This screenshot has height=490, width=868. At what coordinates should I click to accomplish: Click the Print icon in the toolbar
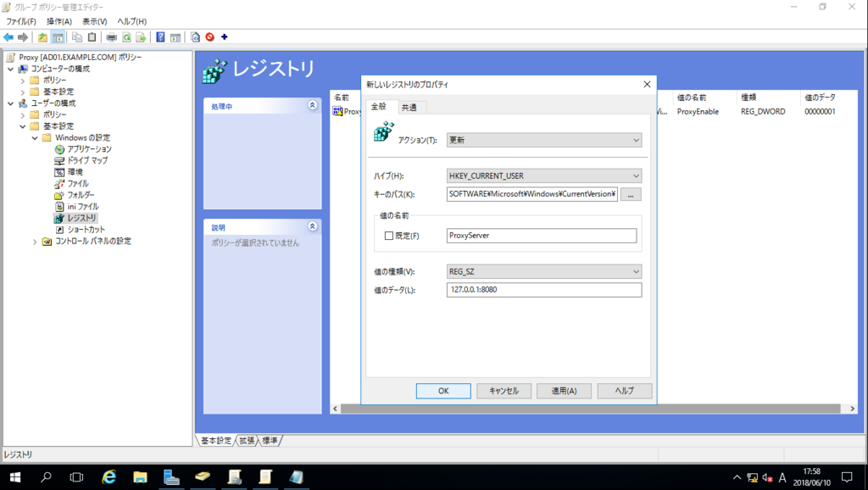click(111, 36)
